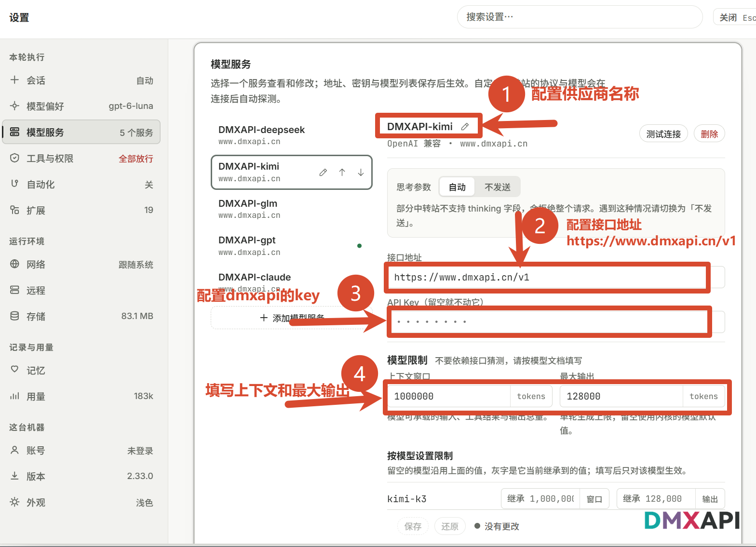This screenshot has width=756, height=547.
Task: Click the 保存 button
Action: 413,526
